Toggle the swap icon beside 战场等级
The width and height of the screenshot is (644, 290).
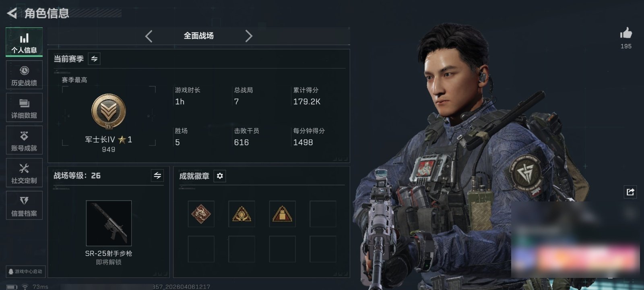(157, 176)
